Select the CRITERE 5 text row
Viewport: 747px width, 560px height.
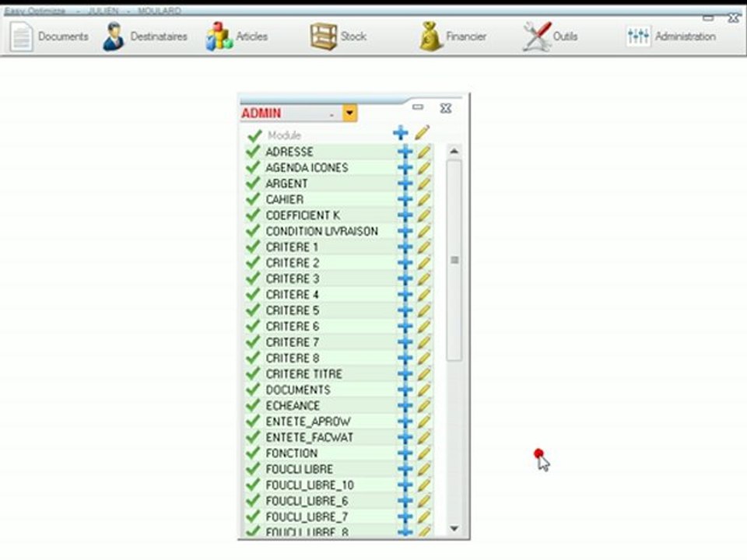pyautogui.click(x=293, y=310)
